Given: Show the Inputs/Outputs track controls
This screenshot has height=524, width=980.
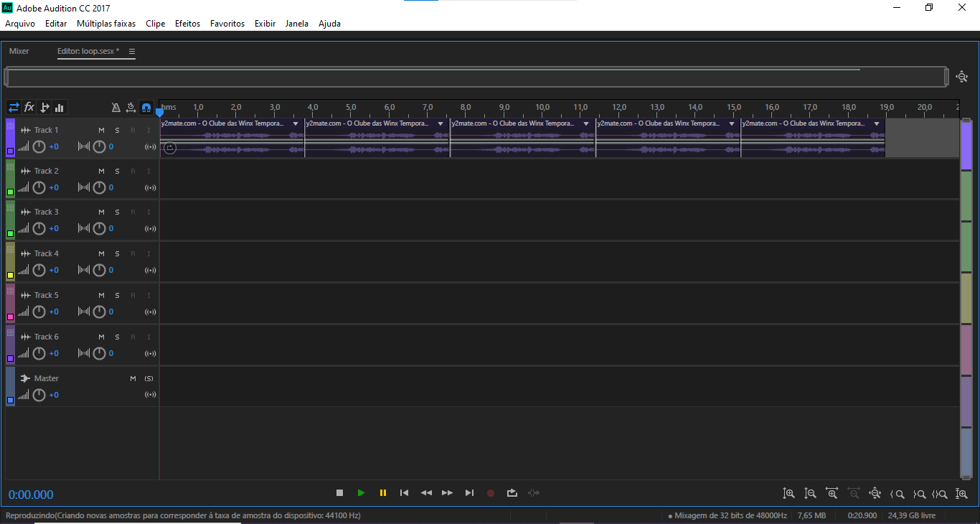Looking at the screenshot, I should click(x=14, y=108).
